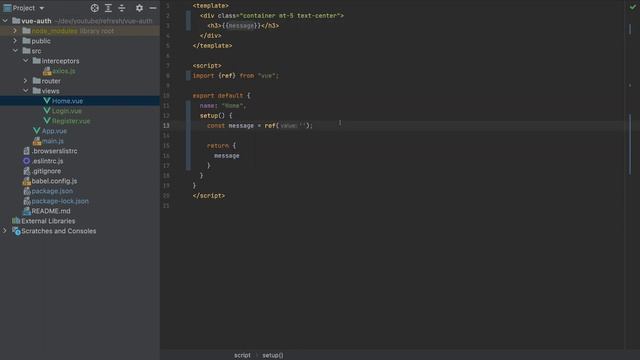Viewport: 640px width, 360px height.
Task: Collapse the interceptors folder
Action: coord(26,61)
